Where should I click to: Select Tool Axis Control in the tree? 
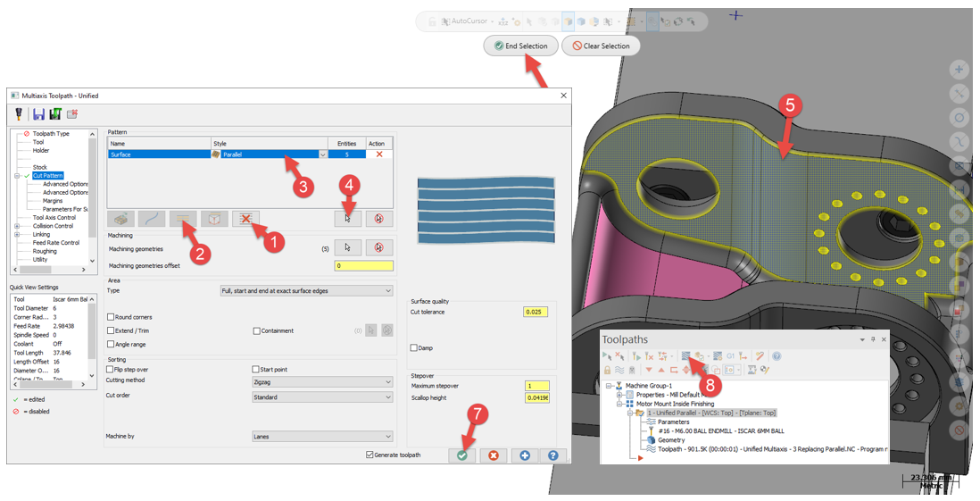coord(54,218)
